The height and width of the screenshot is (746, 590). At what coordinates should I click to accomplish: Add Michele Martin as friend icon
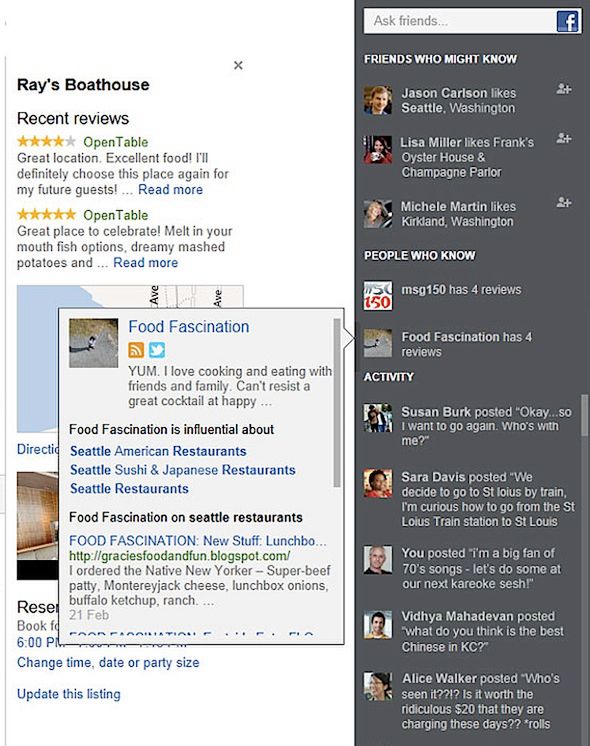tap(563, 202)
